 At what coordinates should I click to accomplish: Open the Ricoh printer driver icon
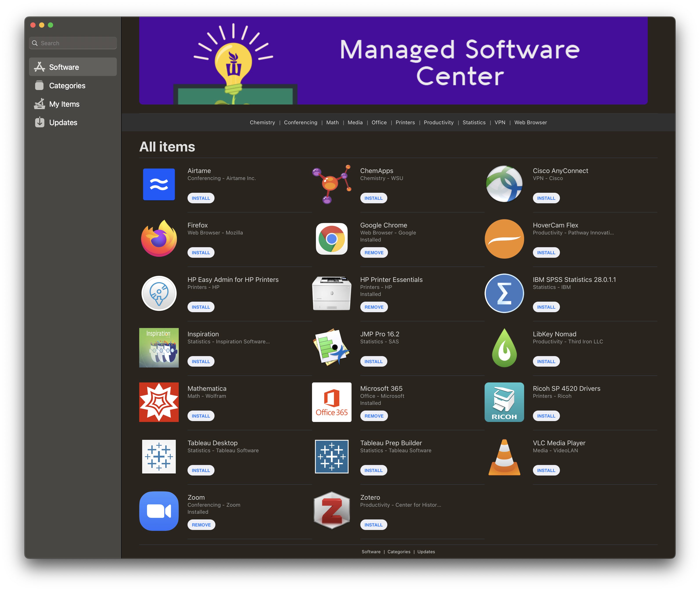pyautogui.click(x=504, y=402)
